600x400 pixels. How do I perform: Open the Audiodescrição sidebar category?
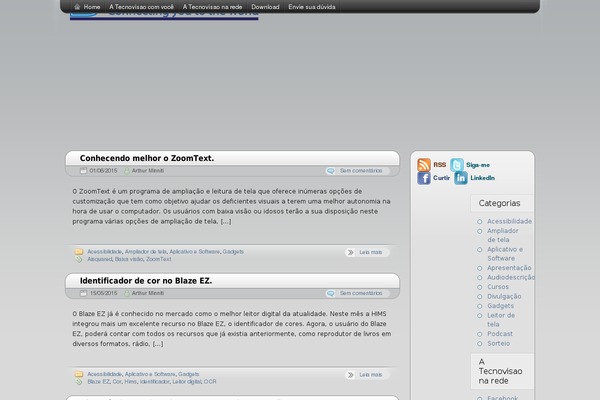pos(511,277)
